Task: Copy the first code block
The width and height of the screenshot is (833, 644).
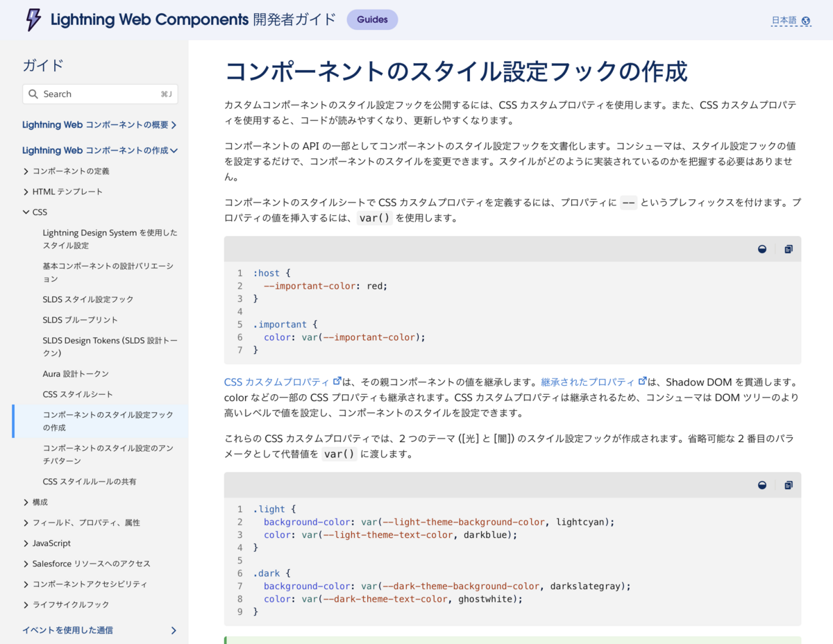Action: 789,249
